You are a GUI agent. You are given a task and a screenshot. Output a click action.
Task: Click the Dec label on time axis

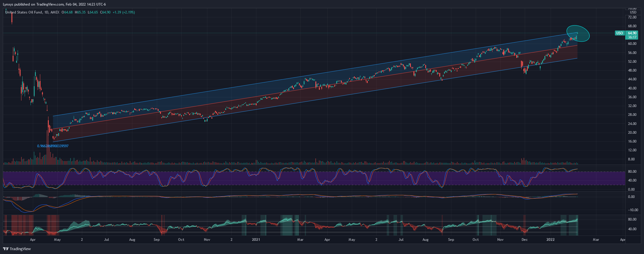(524, 240)
